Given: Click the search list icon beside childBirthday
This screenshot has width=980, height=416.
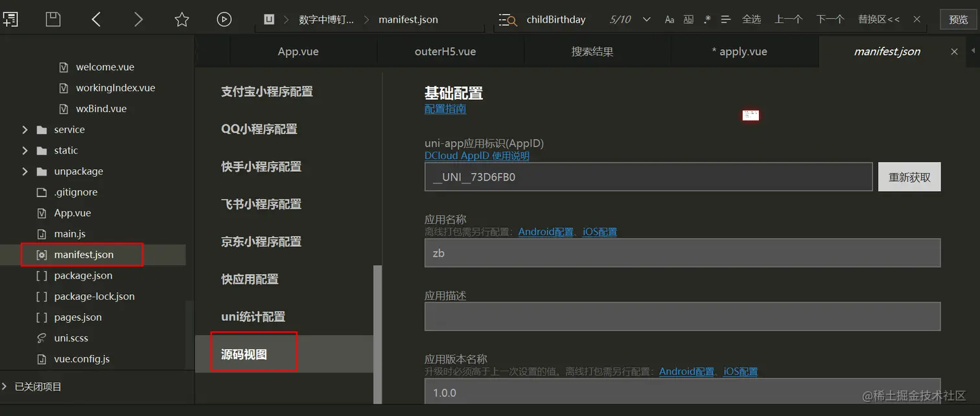Looking at the screenshot, I should tap(509, 19).
